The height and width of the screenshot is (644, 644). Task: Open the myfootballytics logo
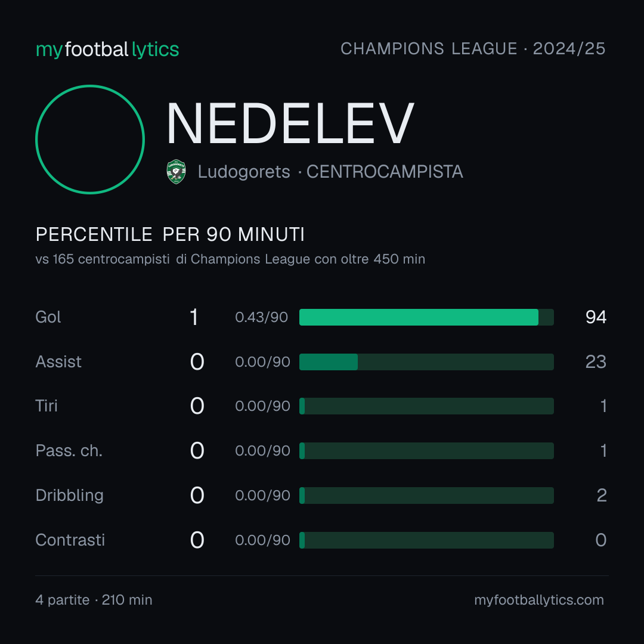click(107, 49)
